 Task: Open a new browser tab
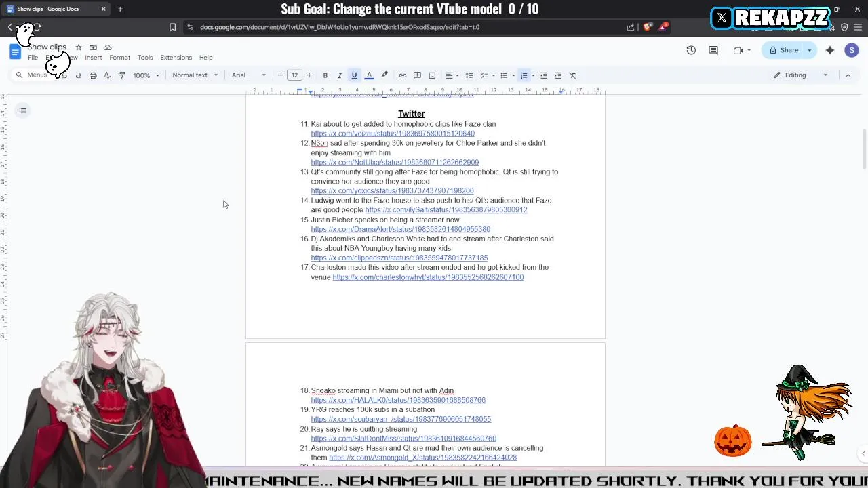pos(120,9)
